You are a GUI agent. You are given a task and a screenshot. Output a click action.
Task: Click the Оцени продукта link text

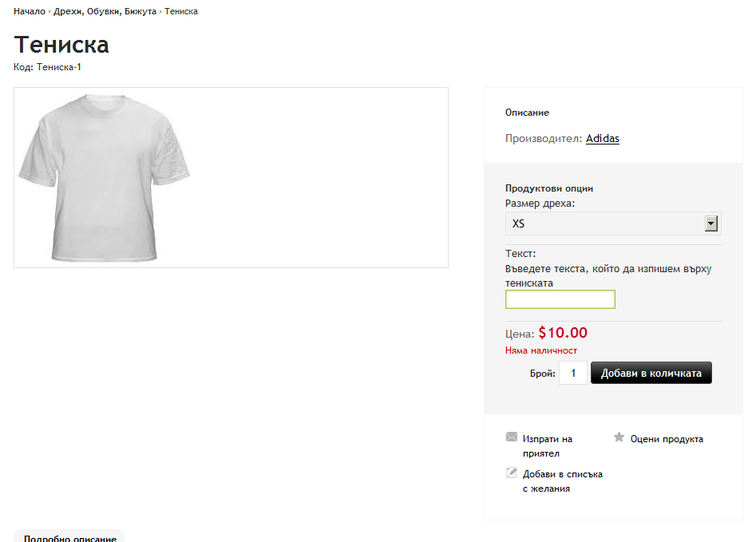coord(667,439)
